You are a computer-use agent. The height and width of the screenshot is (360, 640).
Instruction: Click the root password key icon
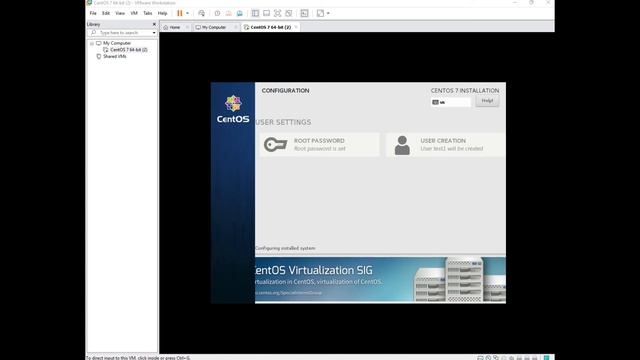276,144
